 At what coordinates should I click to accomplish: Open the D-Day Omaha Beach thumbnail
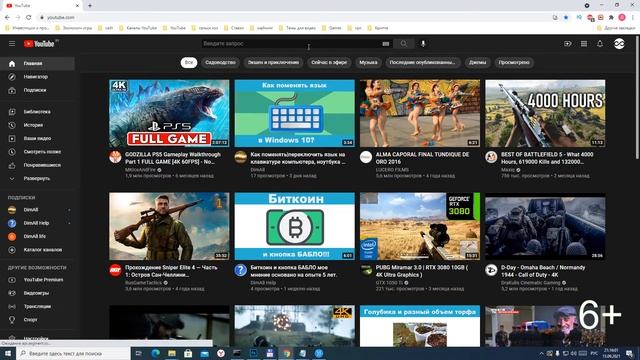pos(545,227)
